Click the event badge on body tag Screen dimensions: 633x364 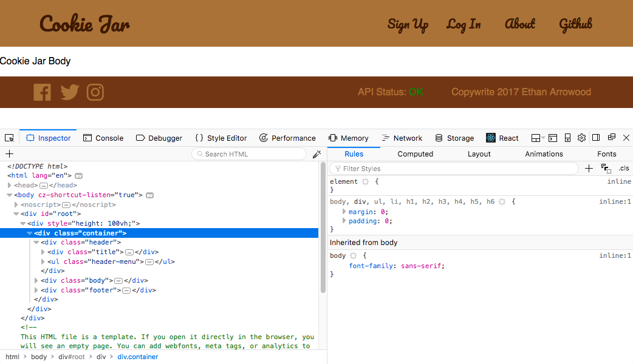point(149,195)
